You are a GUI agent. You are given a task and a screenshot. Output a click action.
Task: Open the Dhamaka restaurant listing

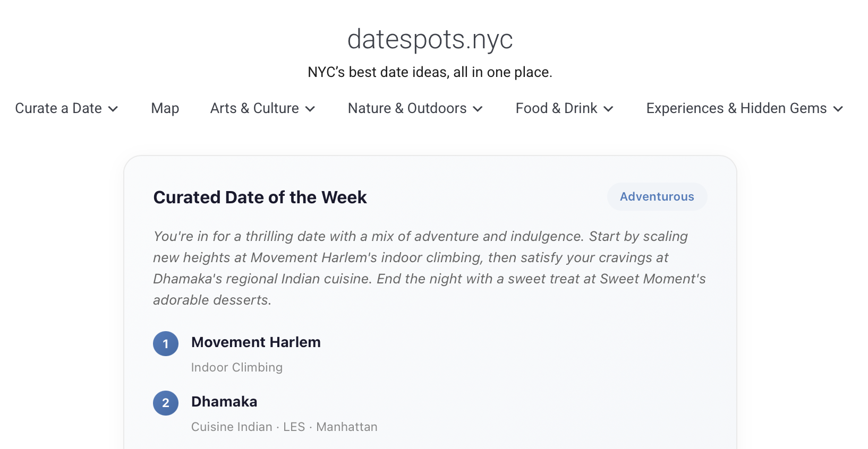tap(224, 402)
